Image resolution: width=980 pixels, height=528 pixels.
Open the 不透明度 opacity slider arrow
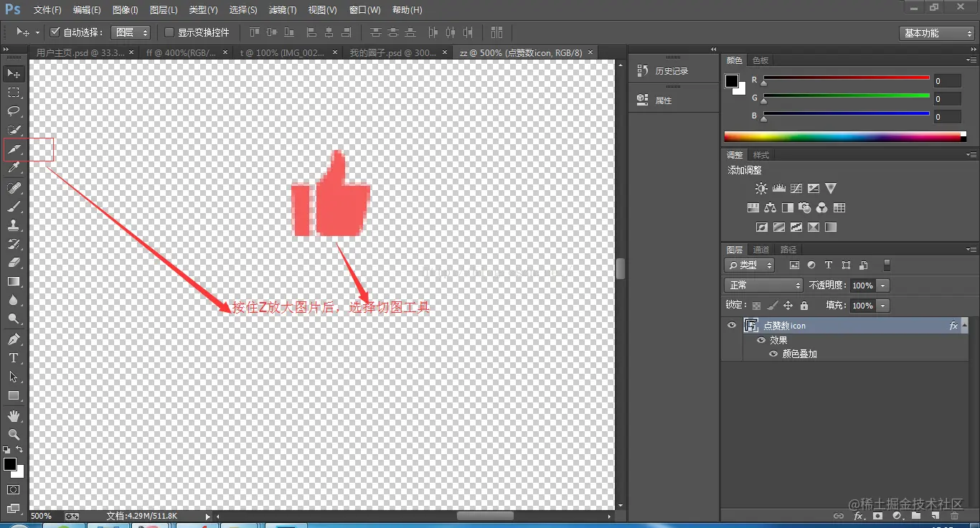[x=883, y=286]
